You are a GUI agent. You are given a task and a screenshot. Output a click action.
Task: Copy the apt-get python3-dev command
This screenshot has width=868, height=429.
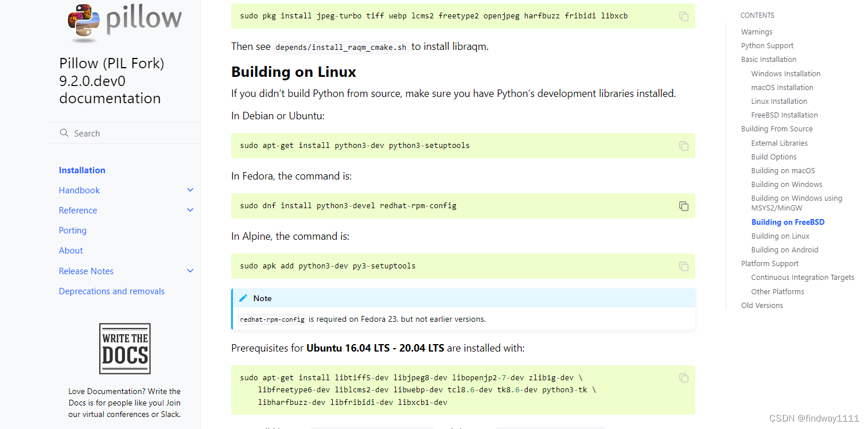coord(683,146)
